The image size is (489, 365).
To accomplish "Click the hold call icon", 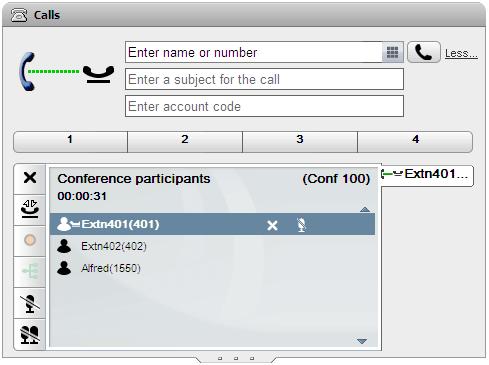I will click(30, 209).
